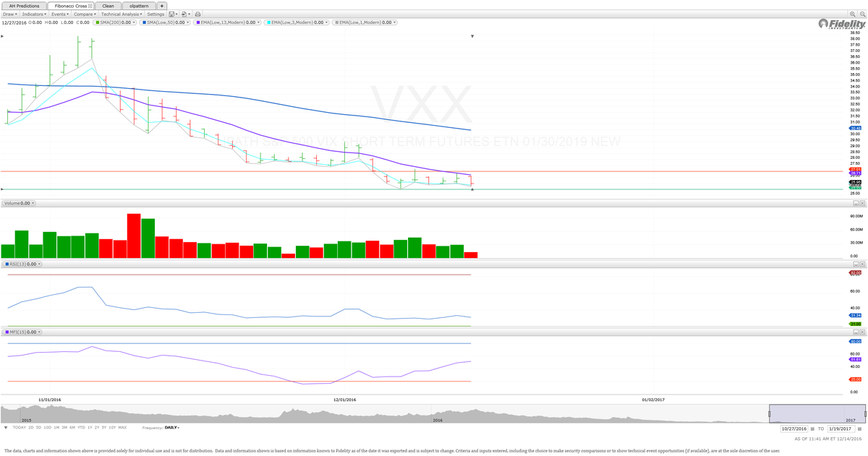
Task: Set time range to TODAY
Action: point(20,427)
